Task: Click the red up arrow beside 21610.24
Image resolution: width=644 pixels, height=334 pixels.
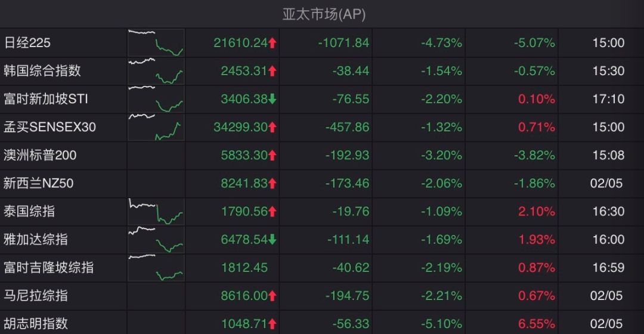Action: coord(273,43)
